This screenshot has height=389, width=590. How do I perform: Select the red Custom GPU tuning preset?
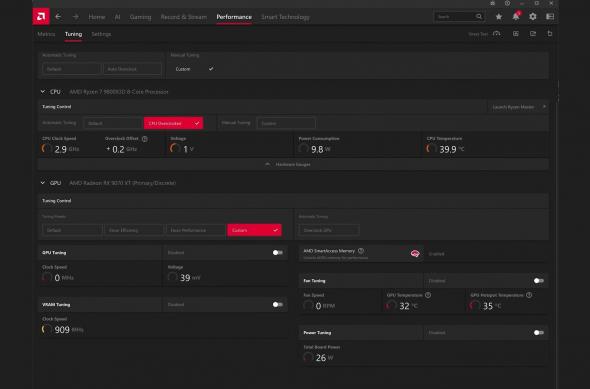pyautogui.click(x=254, y=230)
